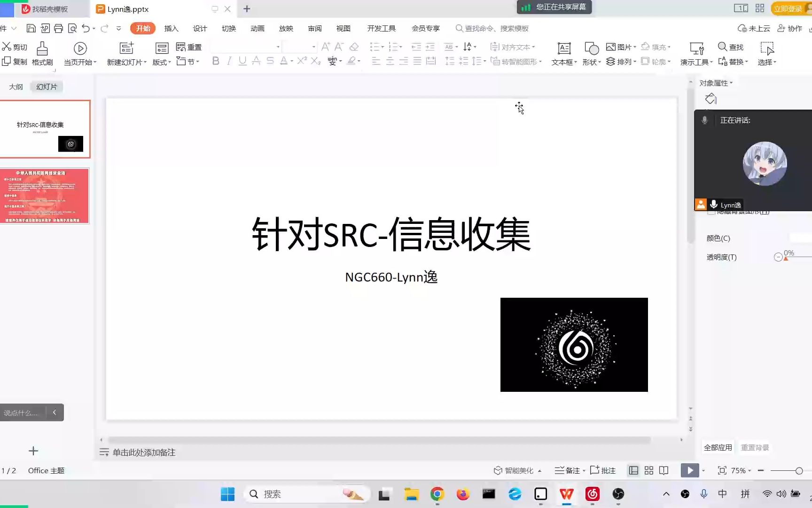This screenshot has height=508, width=812.
Task: Click the fill bucket icon in object properties
Action: (x=710, y=99)
